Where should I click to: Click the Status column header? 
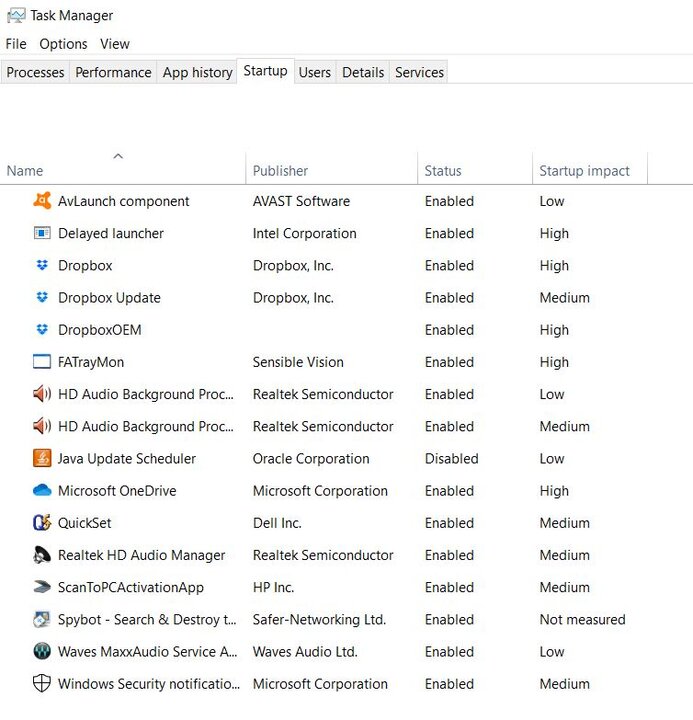coord(443,171)
